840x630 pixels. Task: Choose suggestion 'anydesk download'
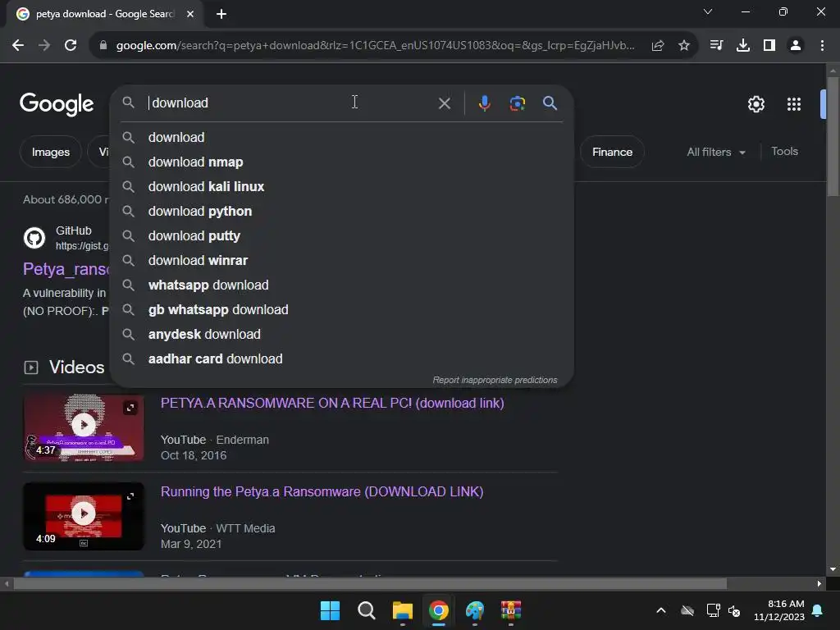[x=342, y=335]
